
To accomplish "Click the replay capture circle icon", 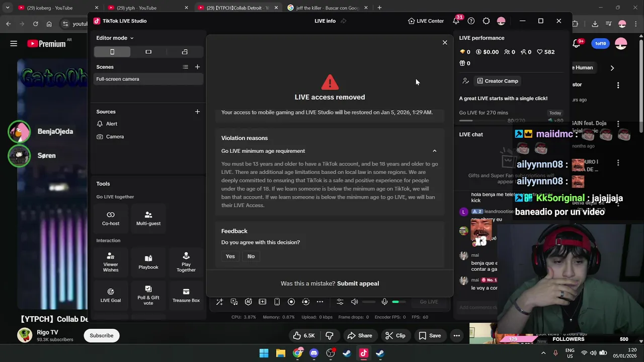I will (305, 302).
